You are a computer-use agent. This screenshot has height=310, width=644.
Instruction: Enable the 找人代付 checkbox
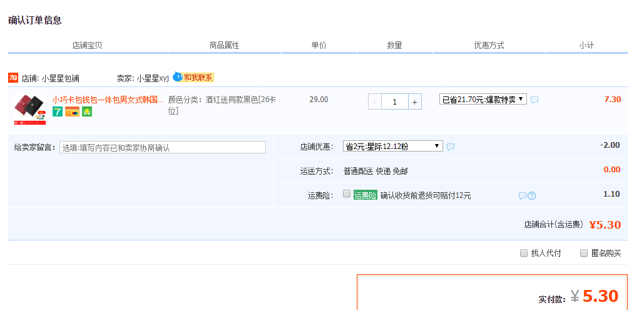(524, 253)
